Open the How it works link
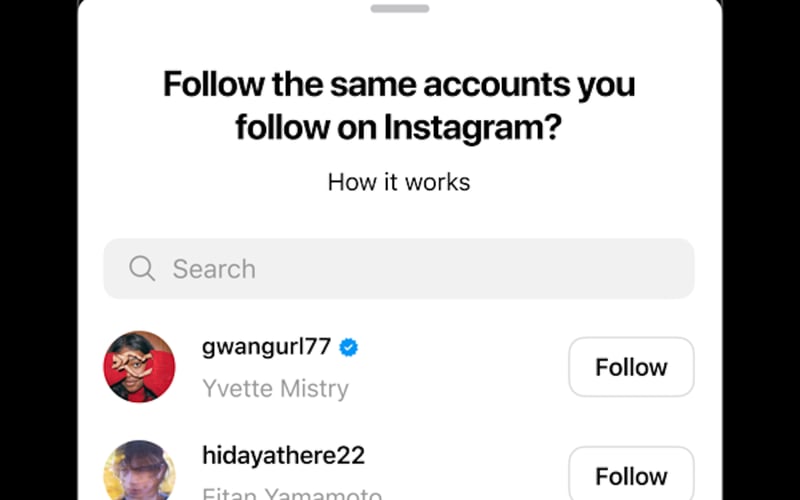 [399, 182]
